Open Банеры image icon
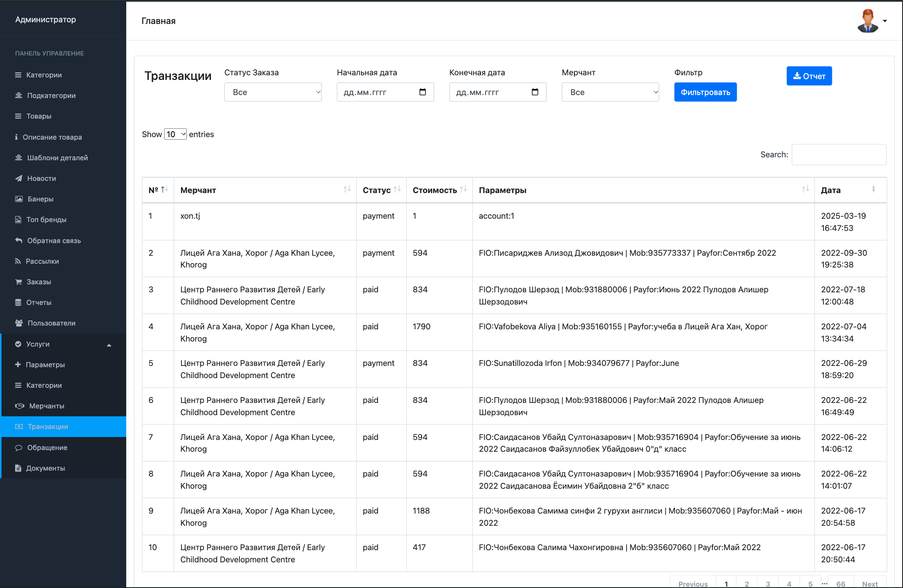The height and width of the screenshot is (588, 903). (19, 199)
